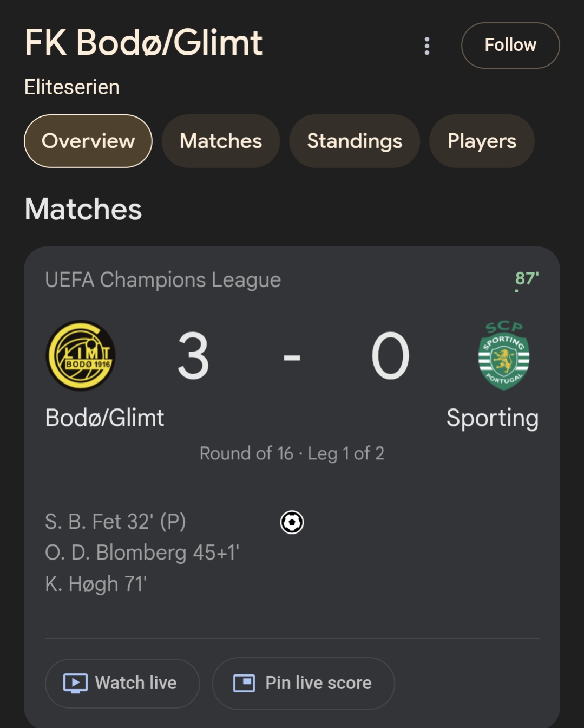
Task: Click the picture-in-picture pin icon
Action: click(244, 683)
